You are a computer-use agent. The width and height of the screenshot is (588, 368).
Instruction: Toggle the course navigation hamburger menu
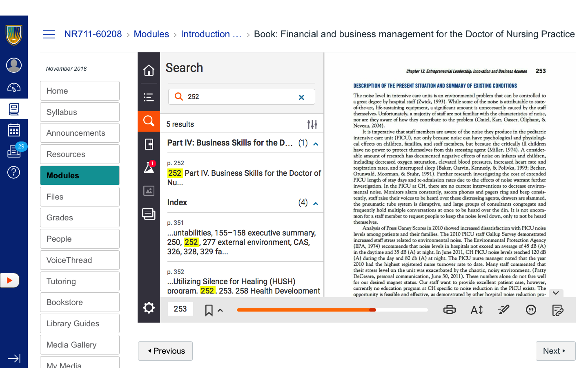[x=49, y=34]
